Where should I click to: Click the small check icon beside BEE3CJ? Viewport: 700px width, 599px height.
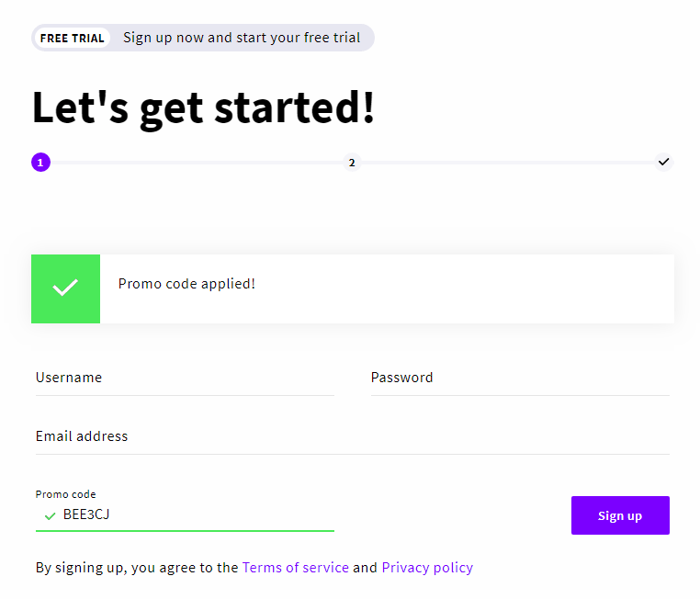tap(50, 516)
